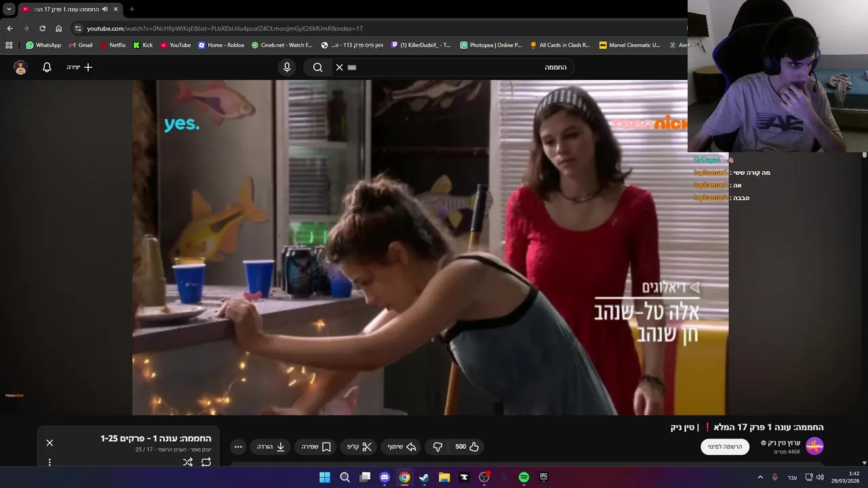Click the Create (יצירה) plus button
Image resolution: width=868 pixels, height=488 pixels.
79,67
